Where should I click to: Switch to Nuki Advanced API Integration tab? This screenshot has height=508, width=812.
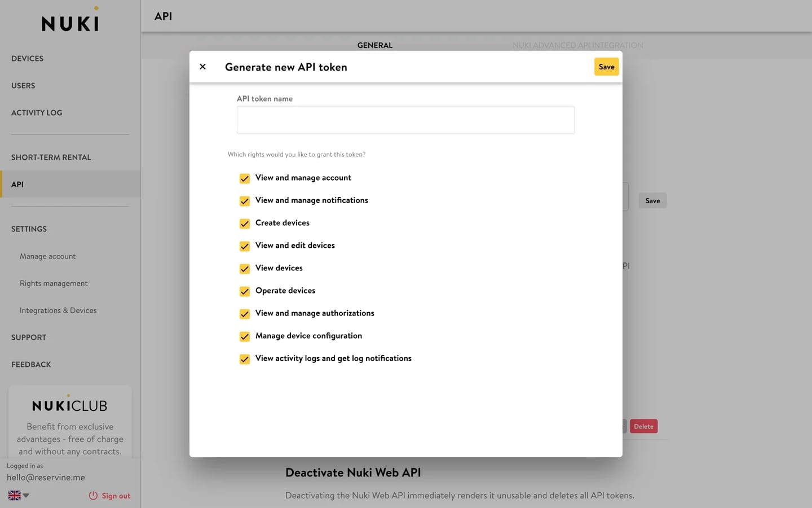577,45
